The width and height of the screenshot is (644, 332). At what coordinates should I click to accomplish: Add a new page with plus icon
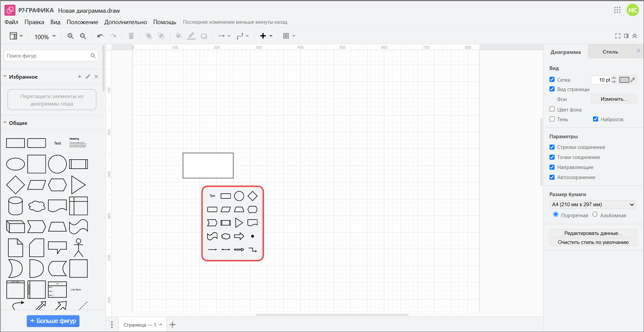[x=173, y=325]
